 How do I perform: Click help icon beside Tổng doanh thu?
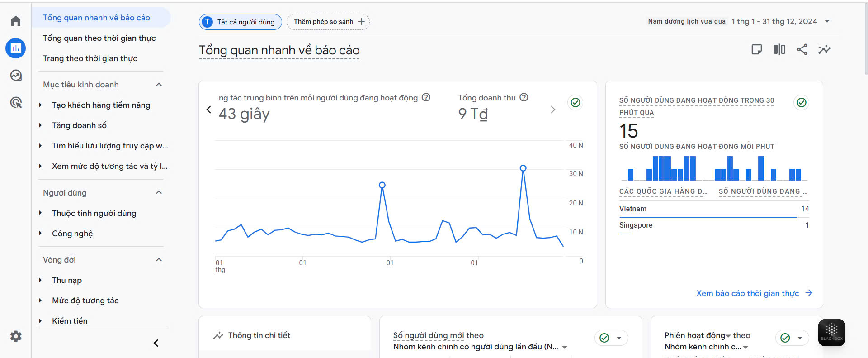pos(524,97)
